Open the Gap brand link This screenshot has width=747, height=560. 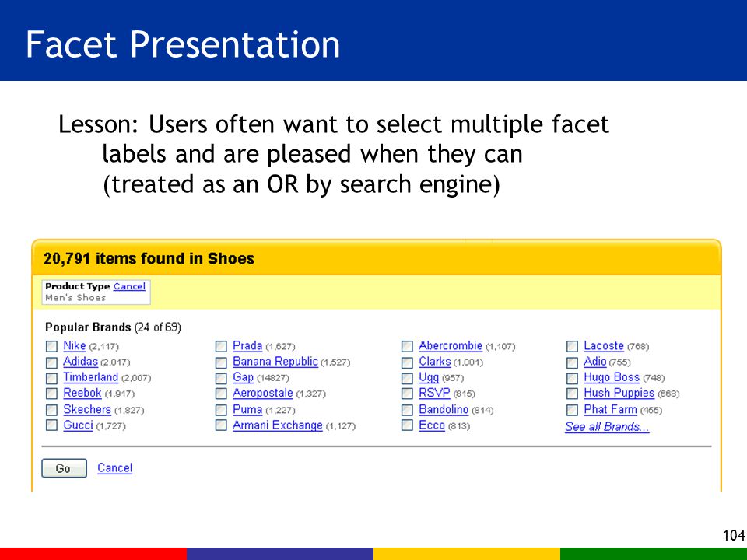243,377
